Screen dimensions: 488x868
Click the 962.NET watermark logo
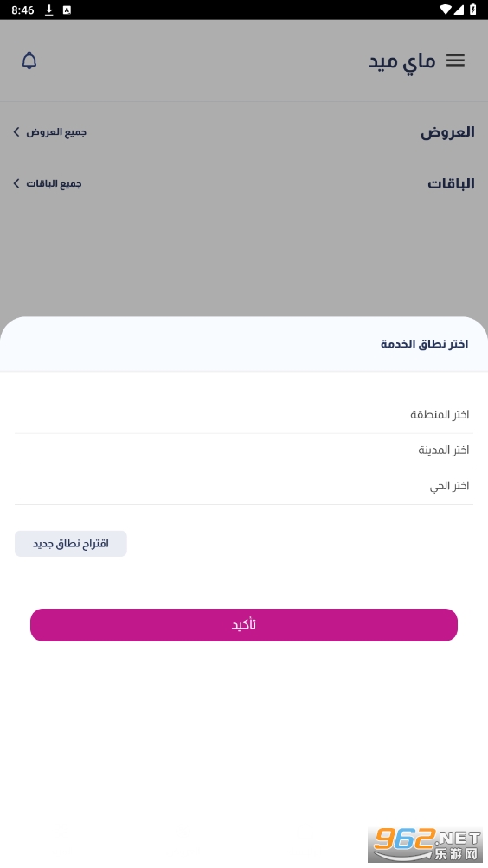[x=426, y=844]
